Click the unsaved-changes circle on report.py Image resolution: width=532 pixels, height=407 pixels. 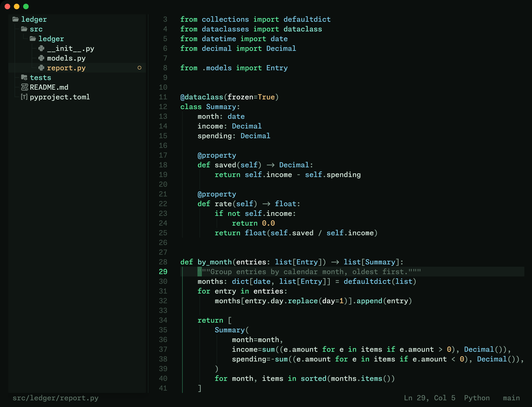139,68
